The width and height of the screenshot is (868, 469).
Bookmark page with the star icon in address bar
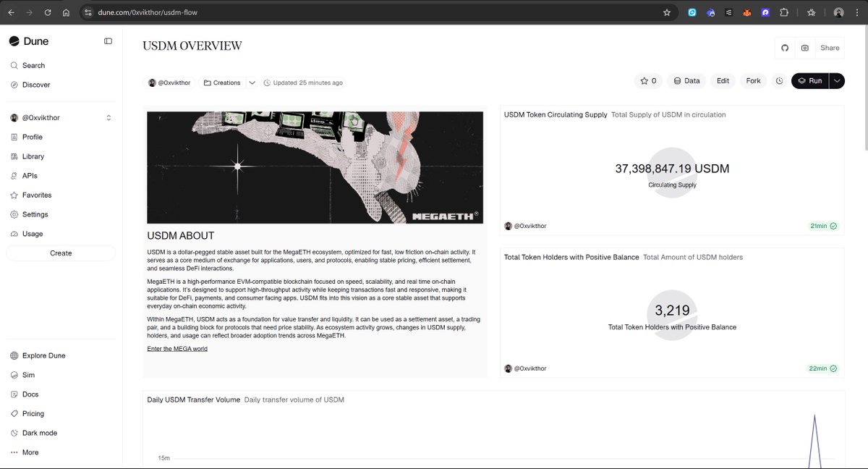tap(667, 12)
